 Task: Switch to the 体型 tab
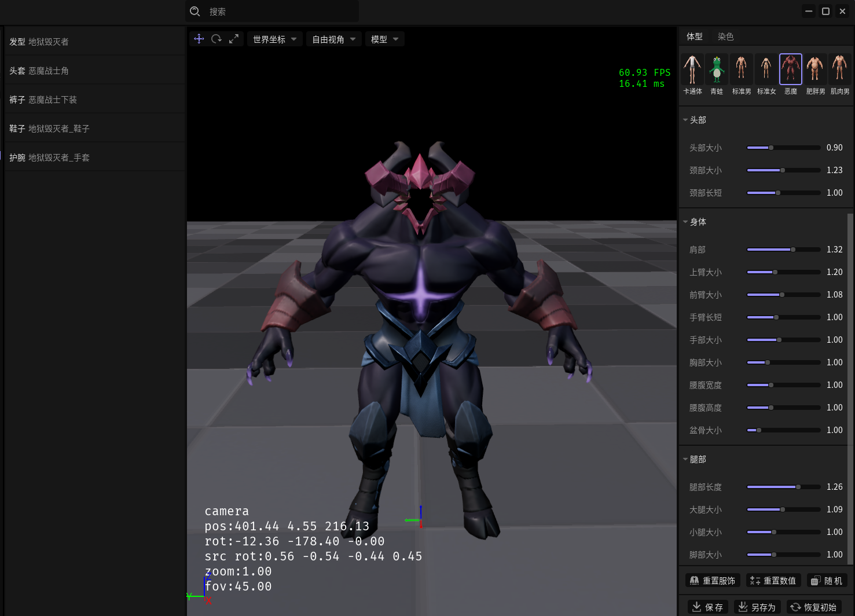click(695, 36)
